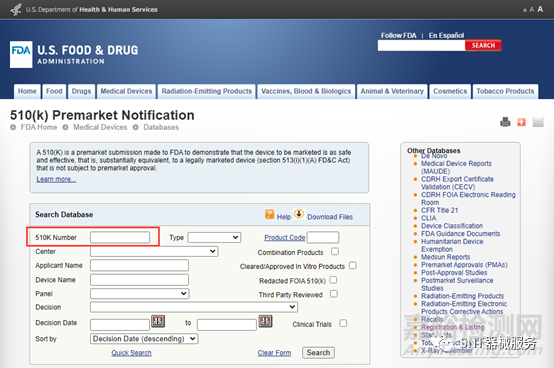This screenshot has width=554, height=368.
Task: Open the Download Files link
Action: click(x=330, y=217)
